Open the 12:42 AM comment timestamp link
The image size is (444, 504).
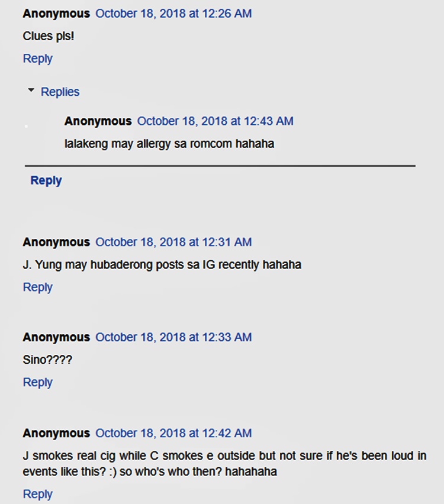tap(173, 433)
